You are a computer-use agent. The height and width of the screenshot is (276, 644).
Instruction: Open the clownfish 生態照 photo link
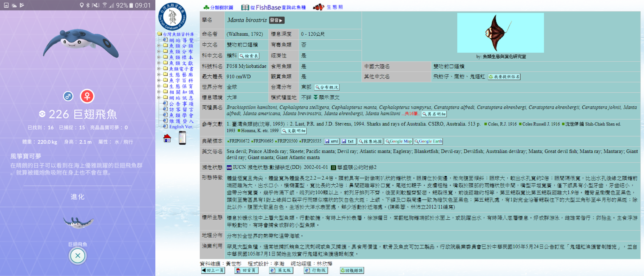(x=328, y=7)
